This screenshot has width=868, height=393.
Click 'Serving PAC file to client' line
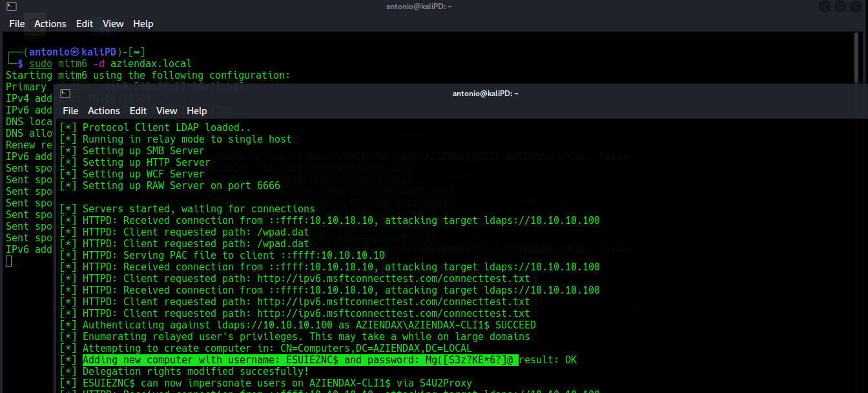pos(222,256)
